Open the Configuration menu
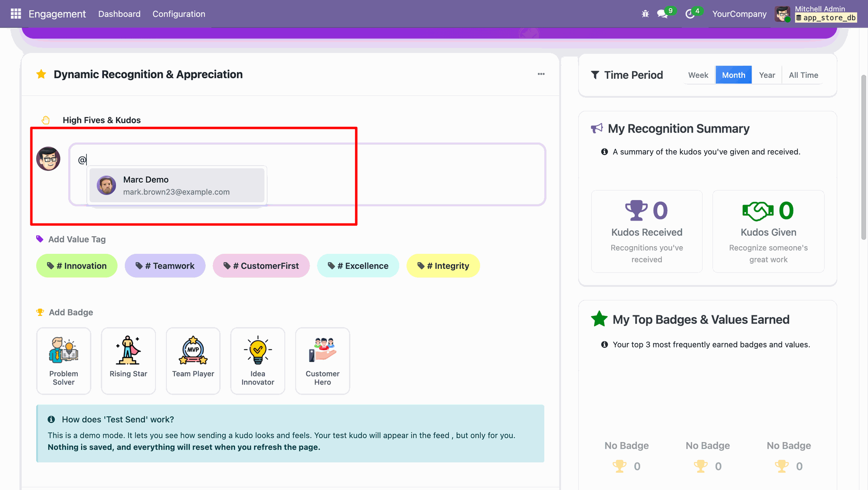 179,14
